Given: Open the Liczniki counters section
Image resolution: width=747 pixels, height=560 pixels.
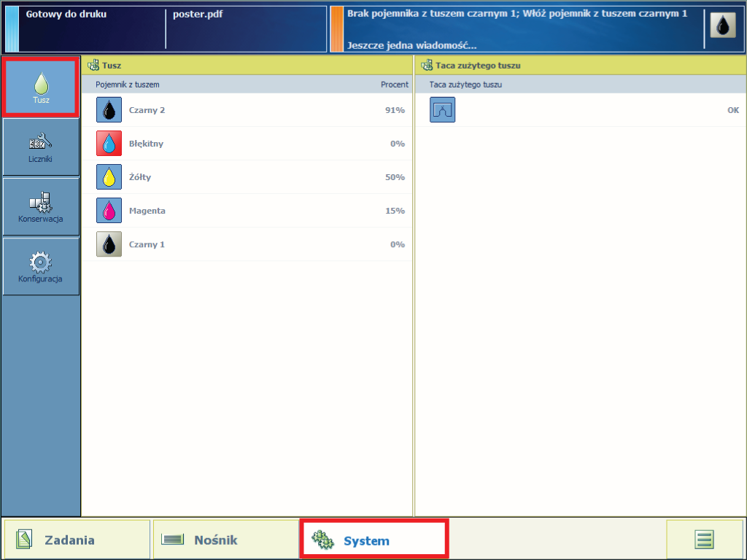Looking at the screenshot, I should point(41,147).
